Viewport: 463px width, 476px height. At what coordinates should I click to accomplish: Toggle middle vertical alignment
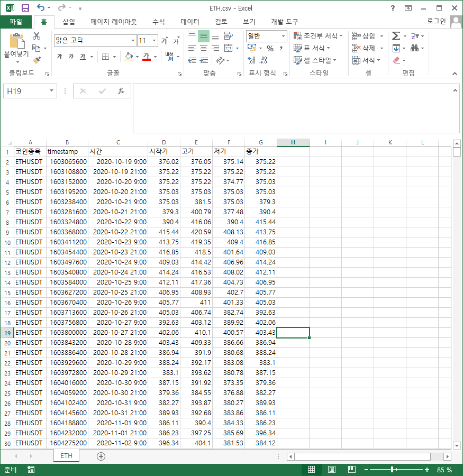pos(204,36)
